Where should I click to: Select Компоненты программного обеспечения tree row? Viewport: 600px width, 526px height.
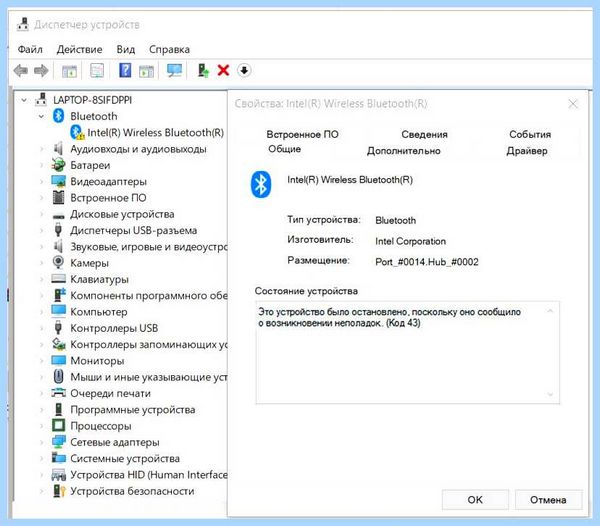(x=148, y=295)
